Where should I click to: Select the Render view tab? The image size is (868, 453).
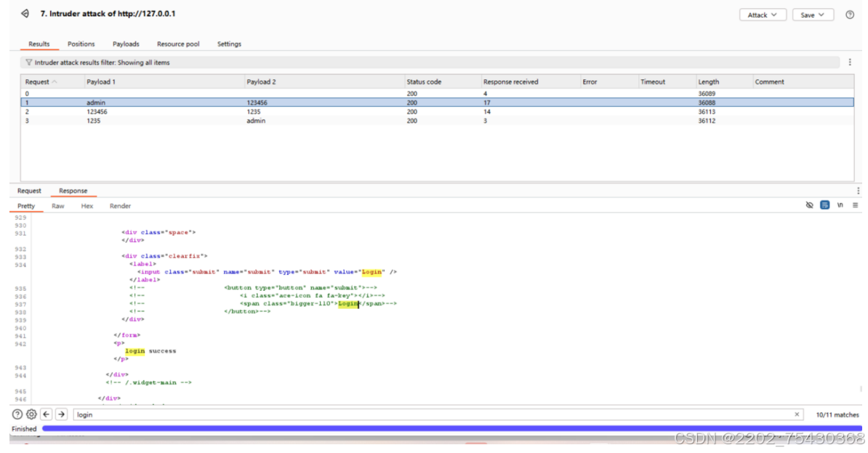pyautogui.click(x=120, y=206)
